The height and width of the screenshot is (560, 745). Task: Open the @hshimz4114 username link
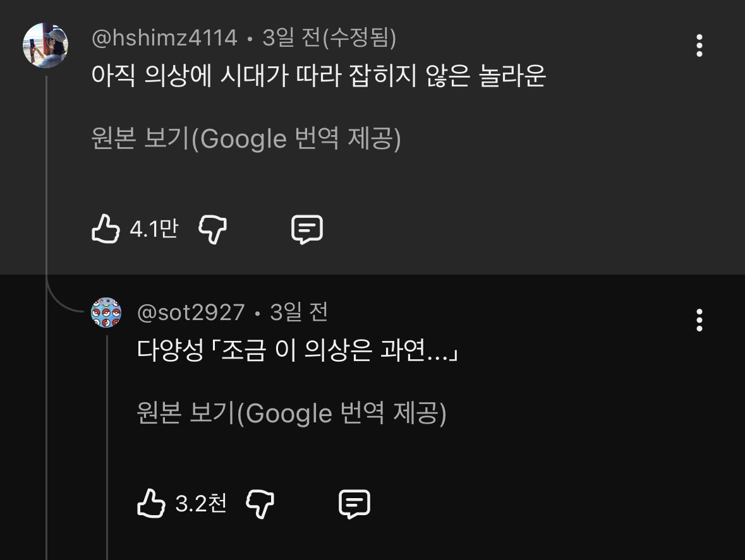164,38
